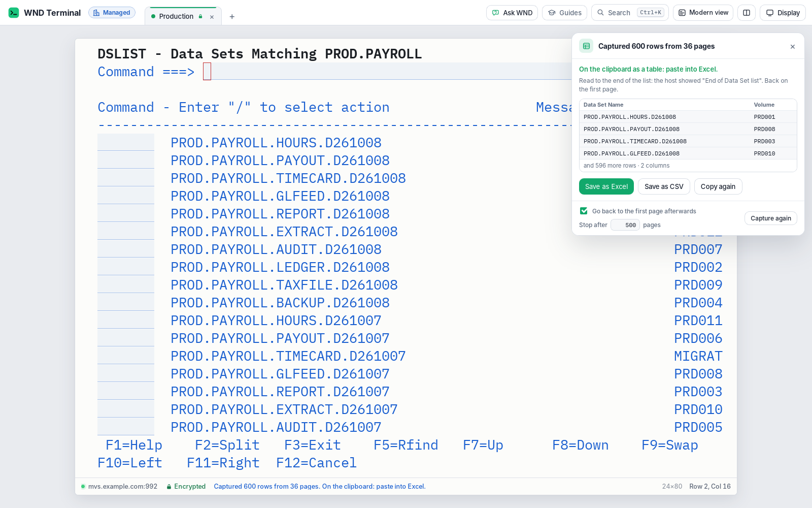Click the Encrypted lock indicator
The height and width of the screenshot is (508, 812).
coord(186,486)
